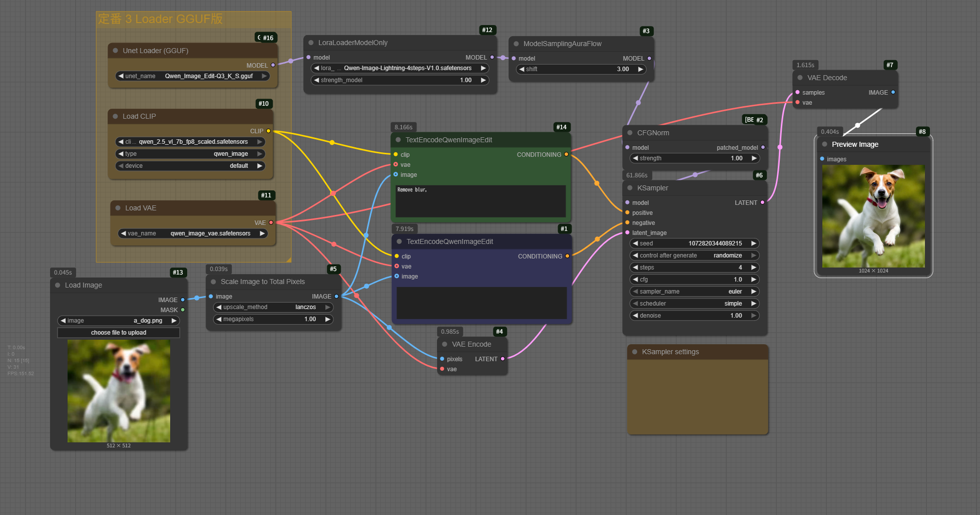Collapse the KSampler node using its title dot
This screenshot has width=980, height=515.
pyautogui.click(x=630, y=188)
